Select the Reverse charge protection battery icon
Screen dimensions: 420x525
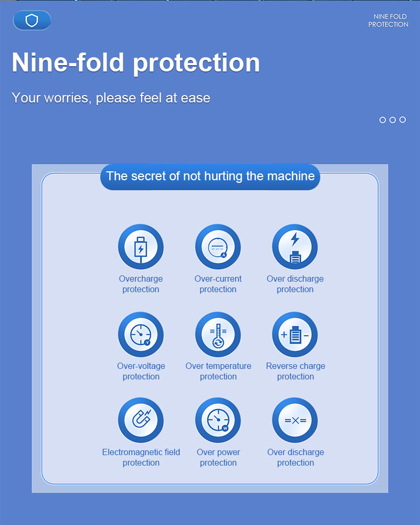tap(295, 335)
